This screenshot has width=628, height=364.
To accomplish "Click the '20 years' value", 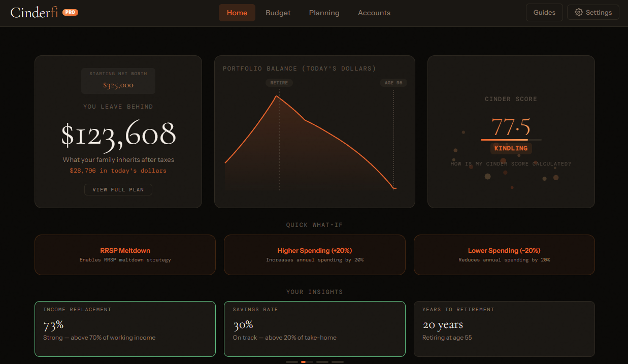I will (443, 324).
